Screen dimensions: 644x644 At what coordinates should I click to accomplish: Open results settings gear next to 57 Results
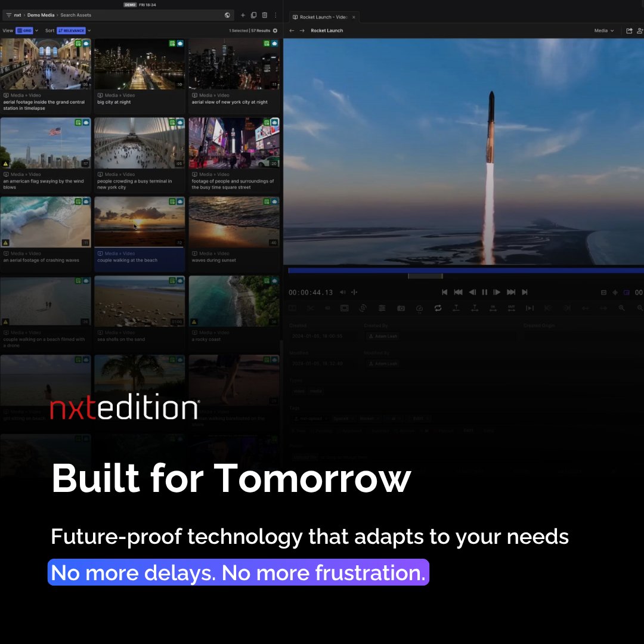coord(275,30)
